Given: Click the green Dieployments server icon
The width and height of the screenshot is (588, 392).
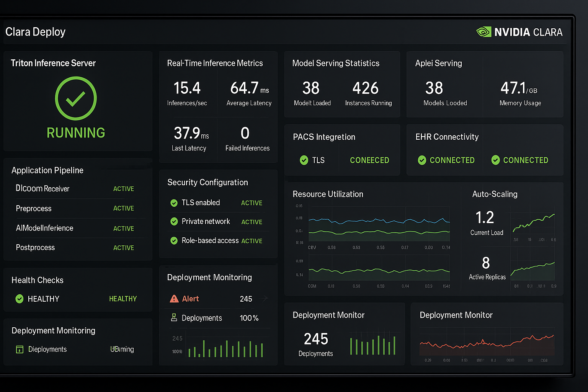Looking at the screenshot, I should (19, 349).
